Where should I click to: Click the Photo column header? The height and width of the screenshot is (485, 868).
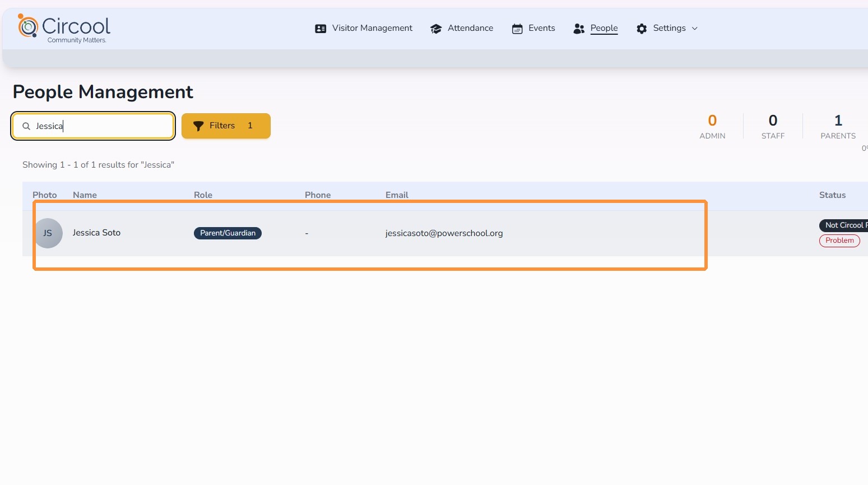click(x=45, y=195)
